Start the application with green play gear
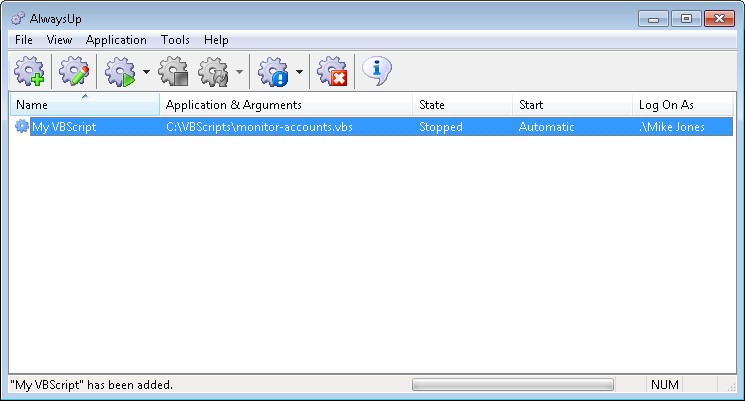 120,72
